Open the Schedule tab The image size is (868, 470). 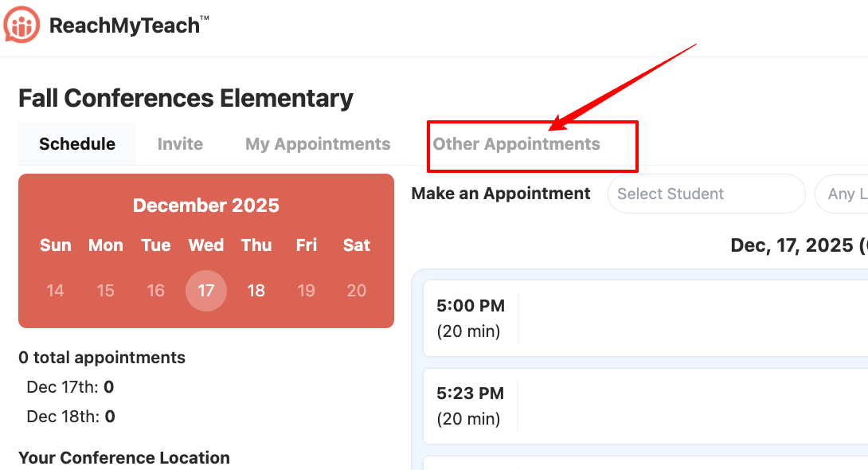click(x=77, y=144)
